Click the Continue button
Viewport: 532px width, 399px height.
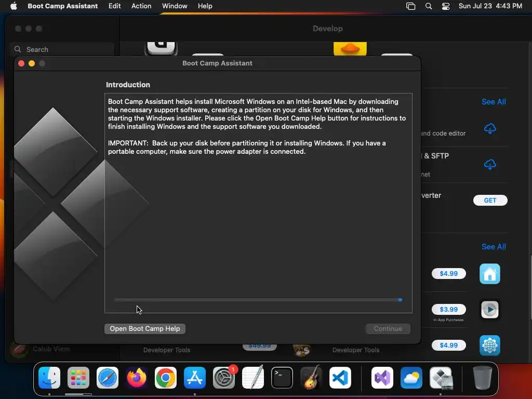[x=388, y=328]
